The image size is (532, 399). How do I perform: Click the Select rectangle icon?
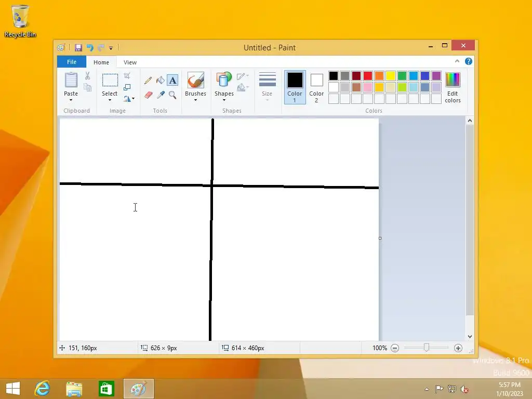pyautogui.click(x=110, y=81)
